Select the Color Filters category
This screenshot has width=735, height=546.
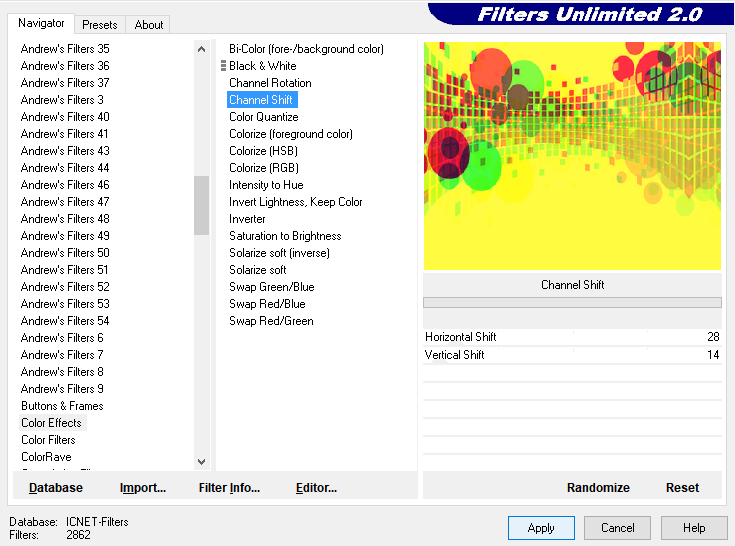(48, 440)
